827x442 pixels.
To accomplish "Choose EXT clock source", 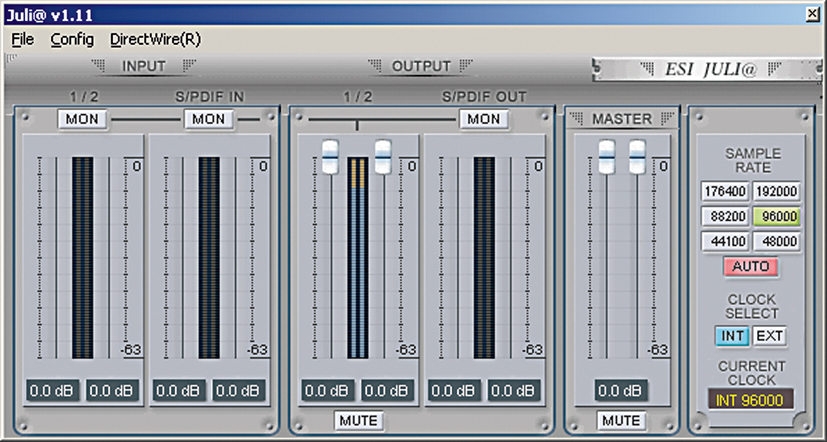I will click(770, 336).
